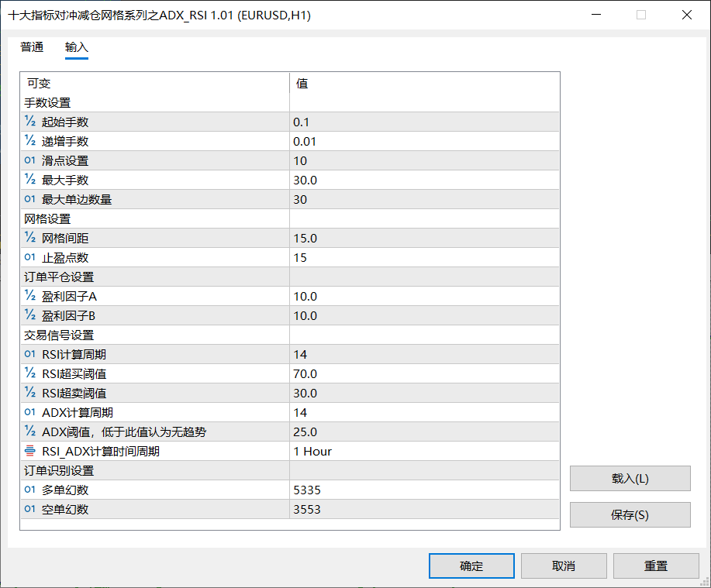Image resolution: width=711 pixels, height=588 pixels.
Task: Select the 订单识别设置 section row
Action: 290,471
